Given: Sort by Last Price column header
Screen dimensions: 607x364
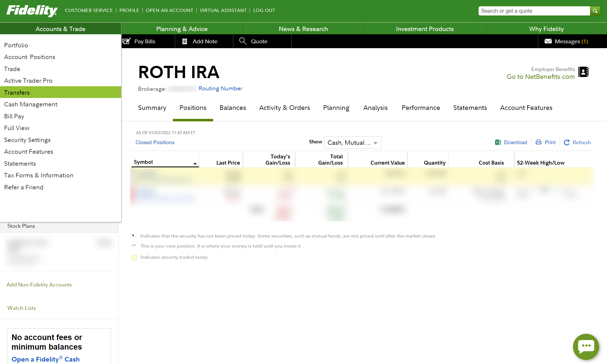Looking at the screenshot, I should (228, 163).
